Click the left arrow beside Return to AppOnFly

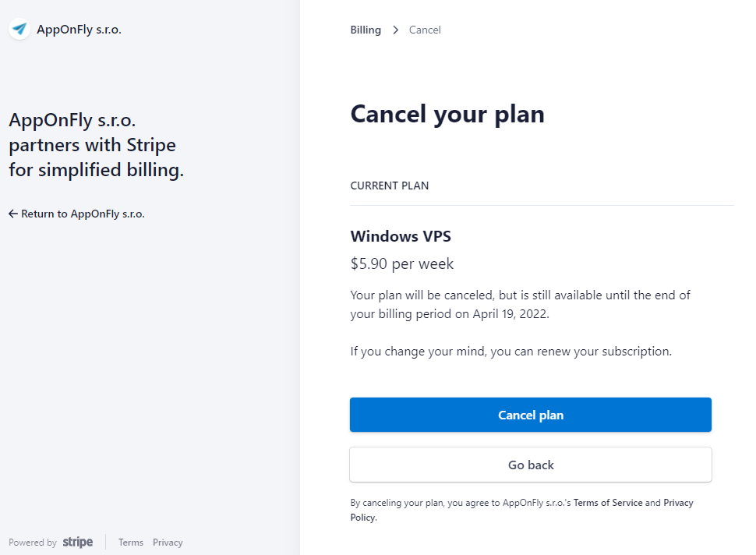coord(13,214)
